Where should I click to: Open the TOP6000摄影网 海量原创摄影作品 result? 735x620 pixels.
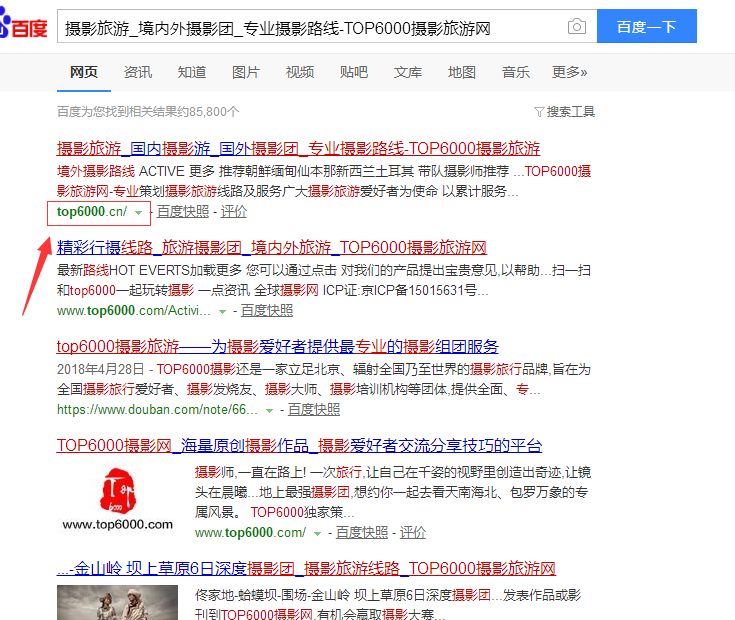coord(300,445)
